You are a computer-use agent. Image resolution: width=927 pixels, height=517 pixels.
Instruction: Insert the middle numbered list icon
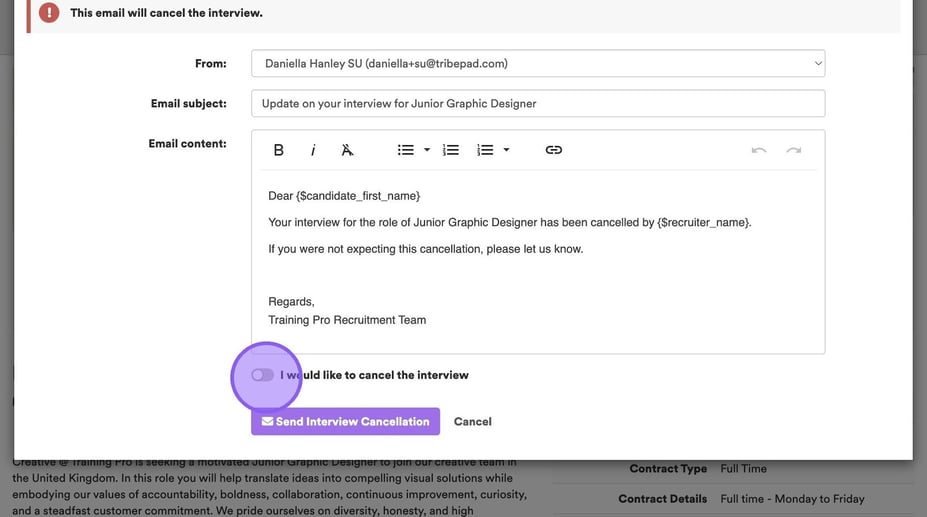tap(451, 150)
